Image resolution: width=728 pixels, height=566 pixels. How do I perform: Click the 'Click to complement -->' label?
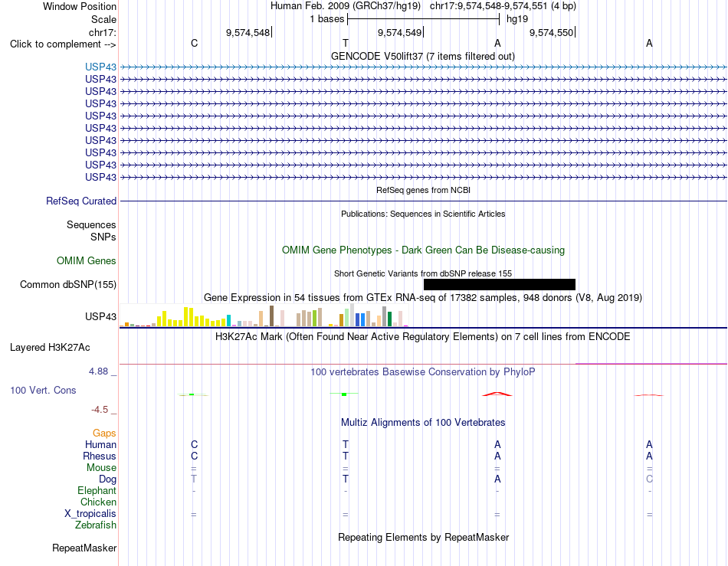pyautogui.click(x=63, y=44)
